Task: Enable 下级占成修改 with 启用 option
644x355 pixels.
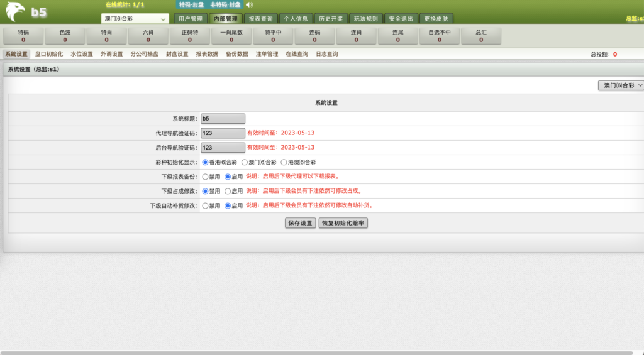Action: coord(228,191)
